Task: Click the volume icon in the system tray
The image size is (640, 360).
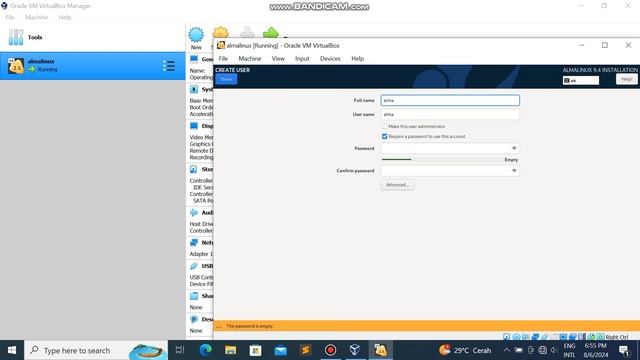Action: tap(554, 350)
